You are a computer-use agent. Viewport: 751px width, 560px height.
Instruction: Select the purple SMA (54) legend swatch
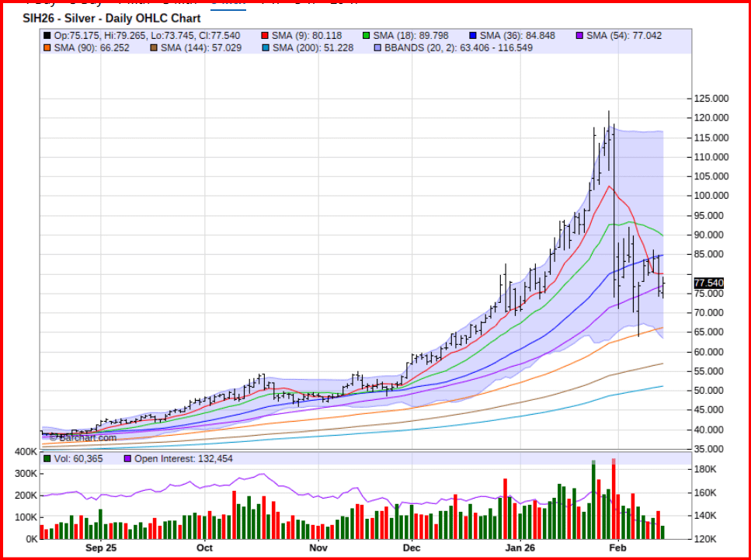579,36
